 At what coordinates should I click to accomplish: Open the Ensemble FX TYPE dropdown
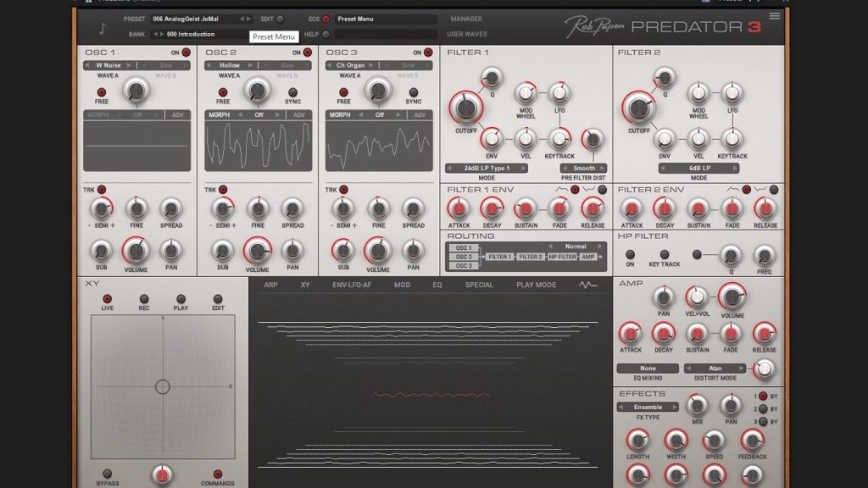pos(648,408)
